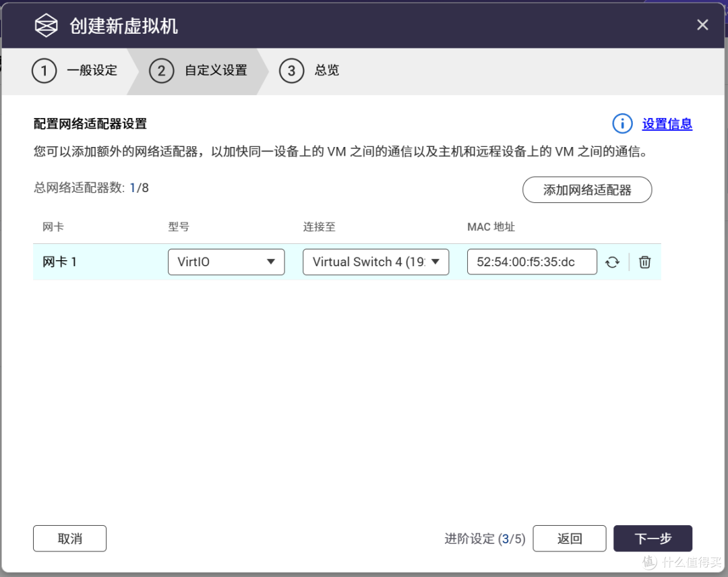
Task: Click the 连接至 column header
Action: click(319, 227)
